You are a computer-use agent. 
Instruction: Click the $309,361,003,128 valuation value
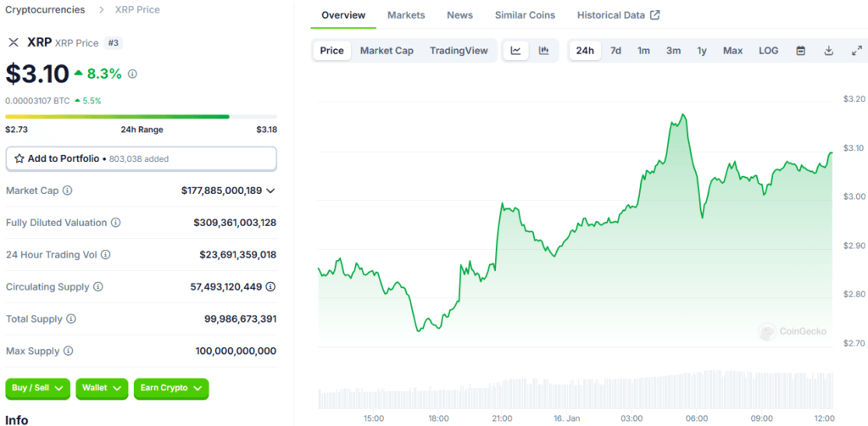(235, 223)
